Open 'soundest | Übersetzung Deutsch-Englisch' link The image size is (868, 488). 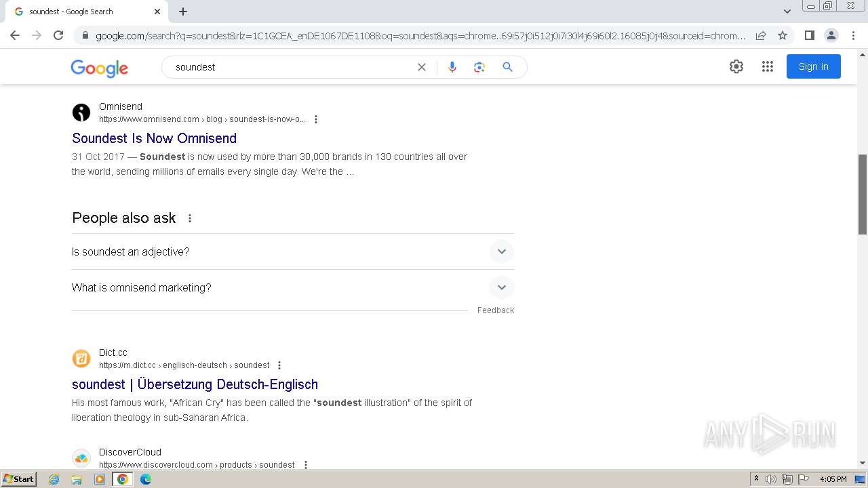(195, 384)
